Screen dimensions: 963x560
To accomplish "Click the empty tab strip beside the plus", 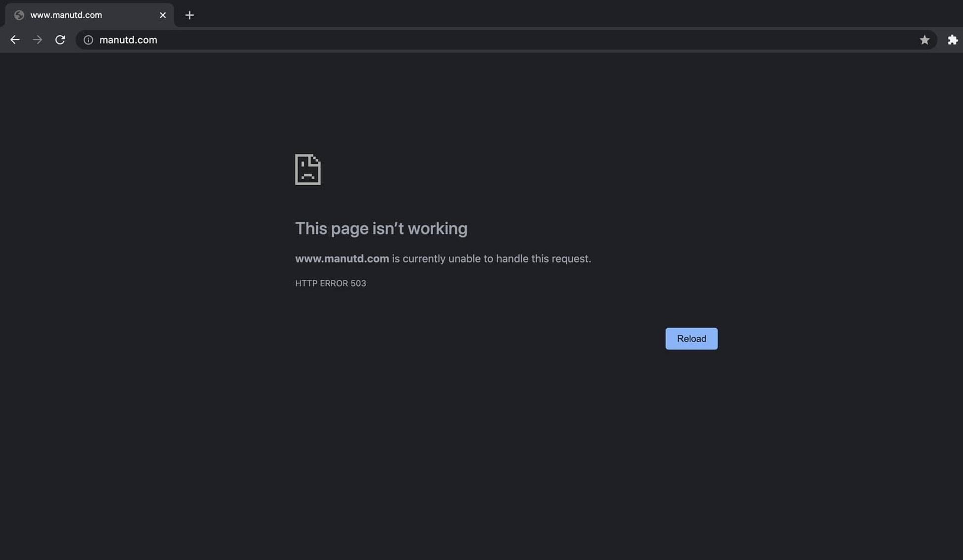I will [x=545, y=14].
